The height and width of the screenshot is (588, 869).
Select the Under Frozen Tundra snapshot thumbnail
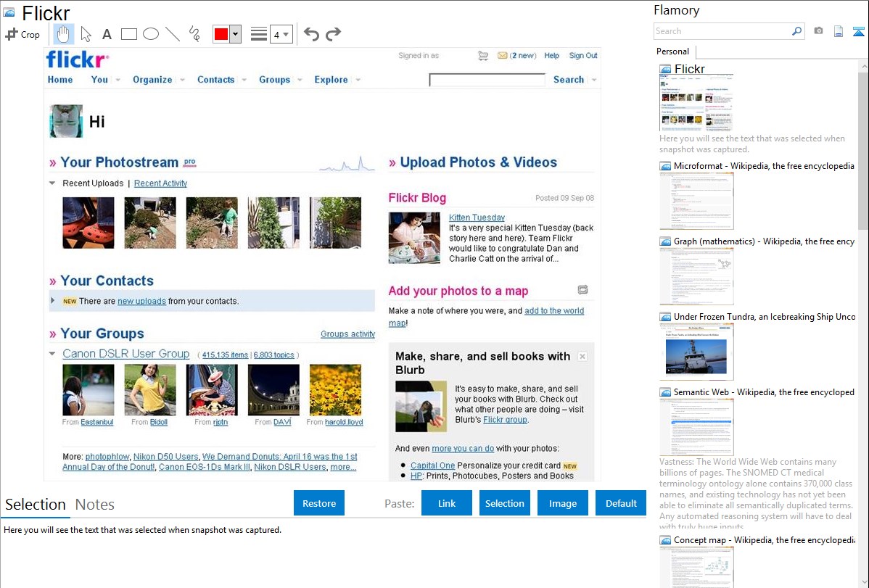696,352
